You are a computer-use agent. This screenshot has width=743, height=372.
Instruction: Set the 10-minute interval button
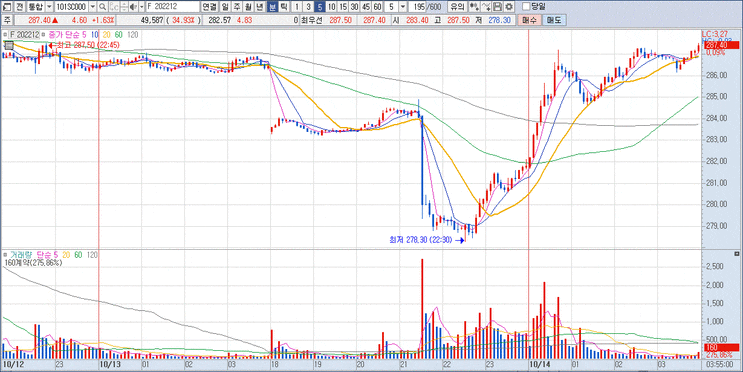tap(332, 7)
